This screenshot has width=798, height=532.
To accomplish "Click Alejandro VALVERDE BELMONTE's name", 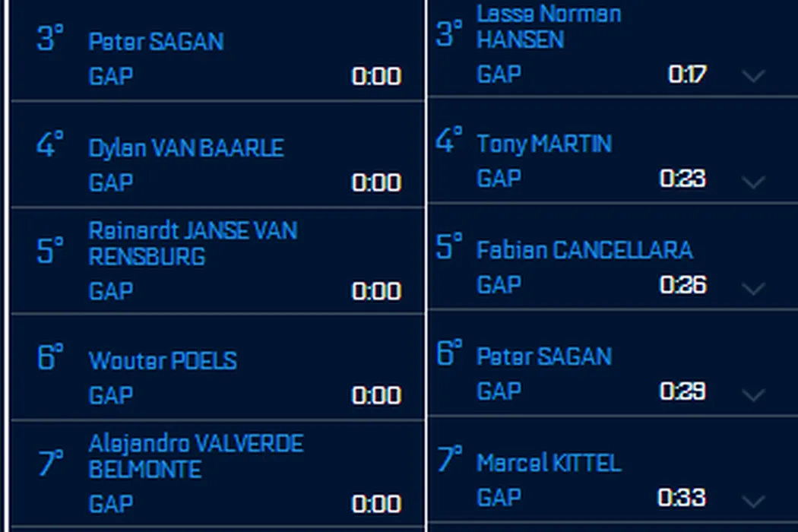I will click(195, 456).
